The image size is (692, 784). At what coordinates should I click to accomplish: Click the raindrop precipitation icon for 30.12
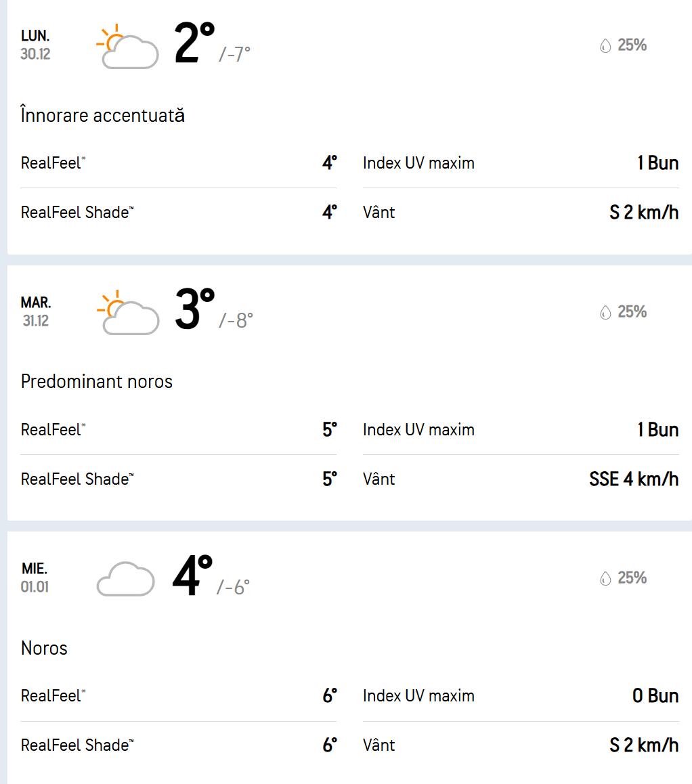(x=605, y=45)
